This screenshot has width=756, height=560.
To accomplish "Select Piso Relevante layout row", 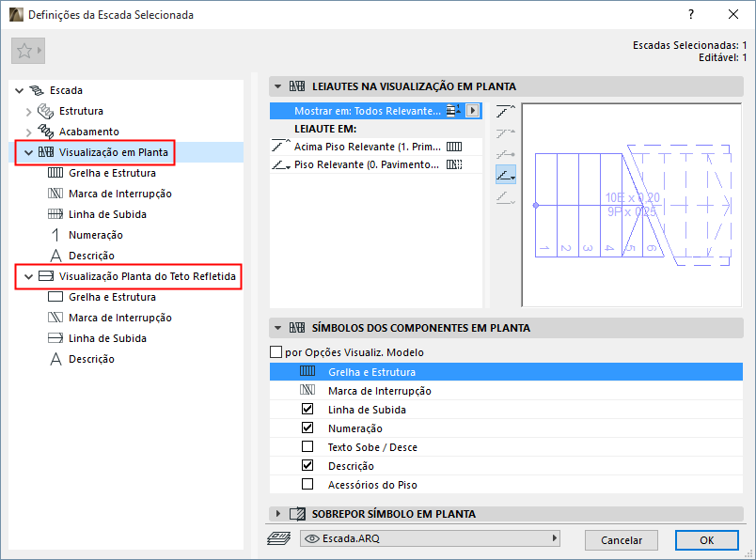I will (375, 164).
